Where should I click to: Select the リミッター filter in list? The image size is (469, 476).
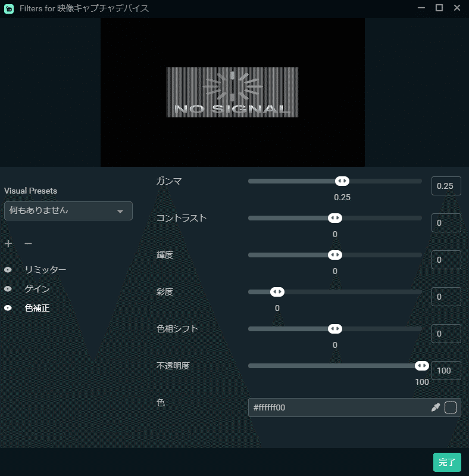[x=45, y=269]
